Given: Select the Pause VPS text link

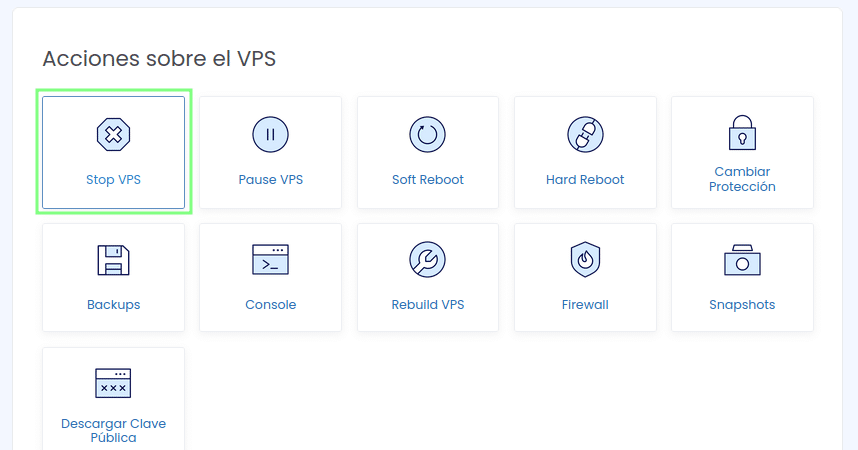Looking at the screenshot, I should tap(270, 180).
